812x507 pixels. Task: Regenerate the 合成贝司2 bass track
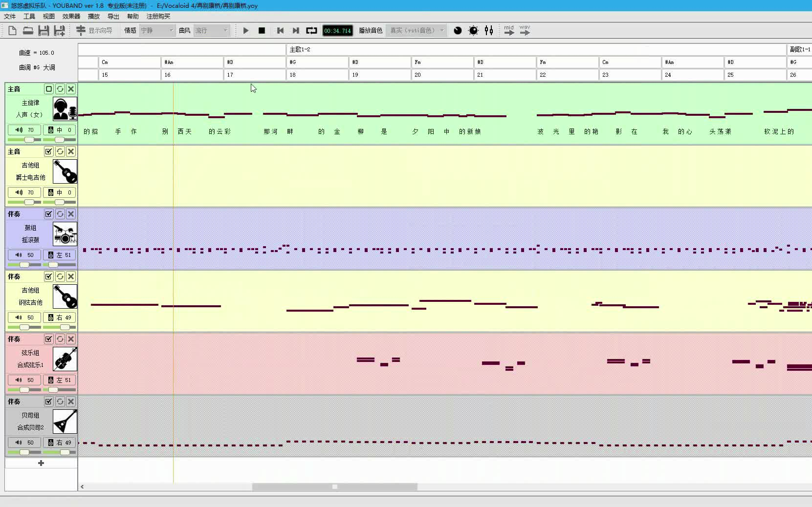[x=60, y=401]
